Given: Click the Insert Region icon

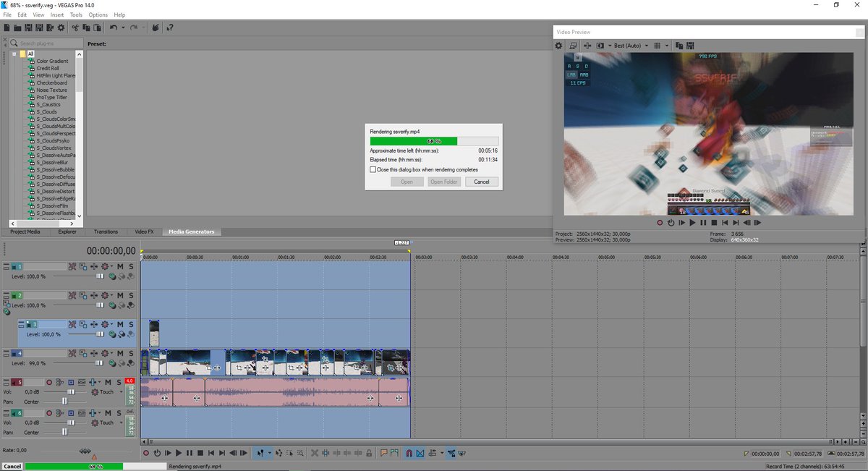Looking at the screenshot, I should [394, 453].
